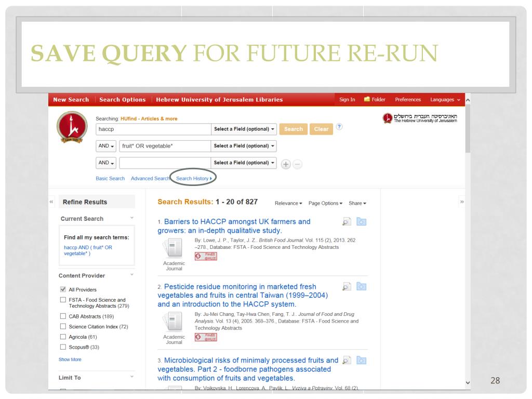Switch to Basic Search
The height and width of the screenshot is (399, 532).
point(110,179)
